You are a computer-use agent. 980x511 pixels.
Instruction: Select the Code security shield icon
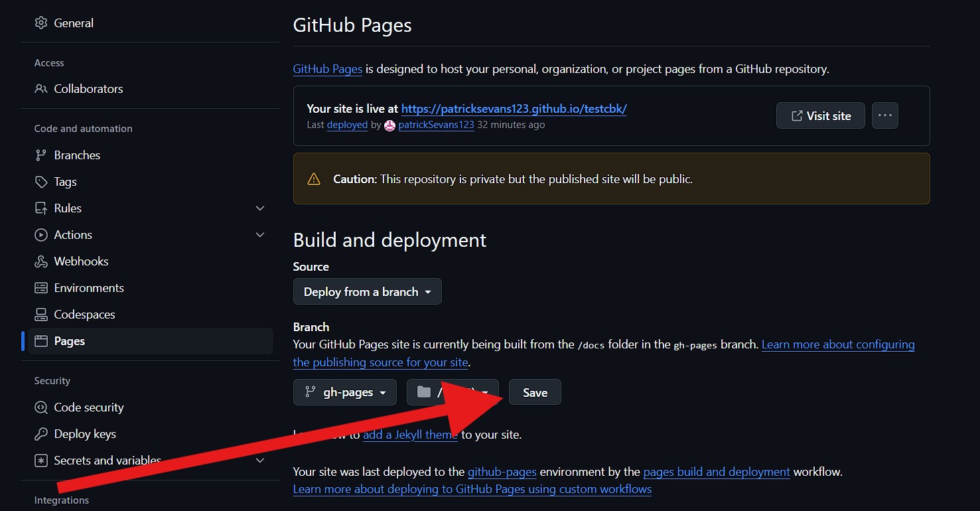click(x=40, y=407)
